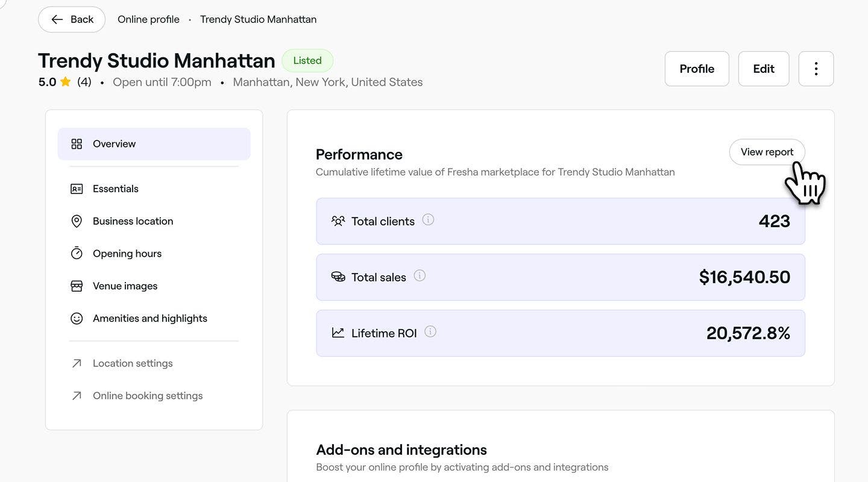Viewport: 868px width, 482px height.
Task: Click the 20,572.8% lifetime ROI value
Action: [x=748, y=333]
